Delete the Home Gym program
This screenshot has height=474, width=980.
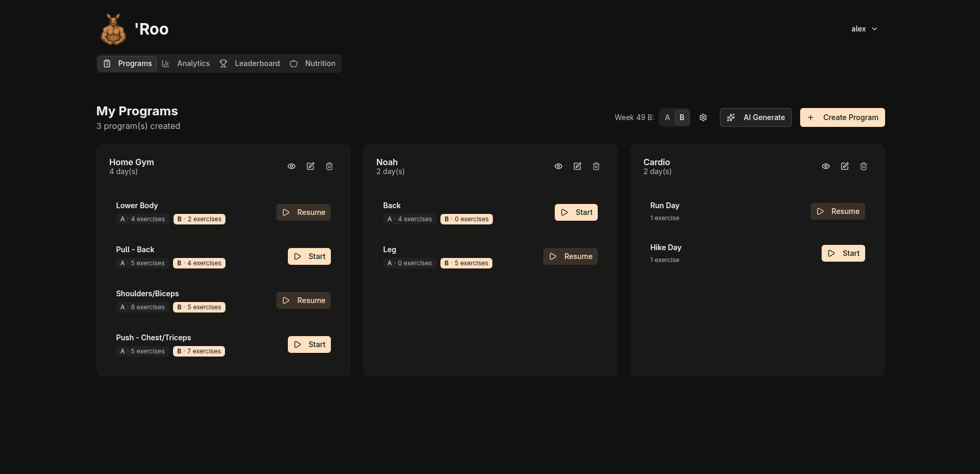coord(329,166)
